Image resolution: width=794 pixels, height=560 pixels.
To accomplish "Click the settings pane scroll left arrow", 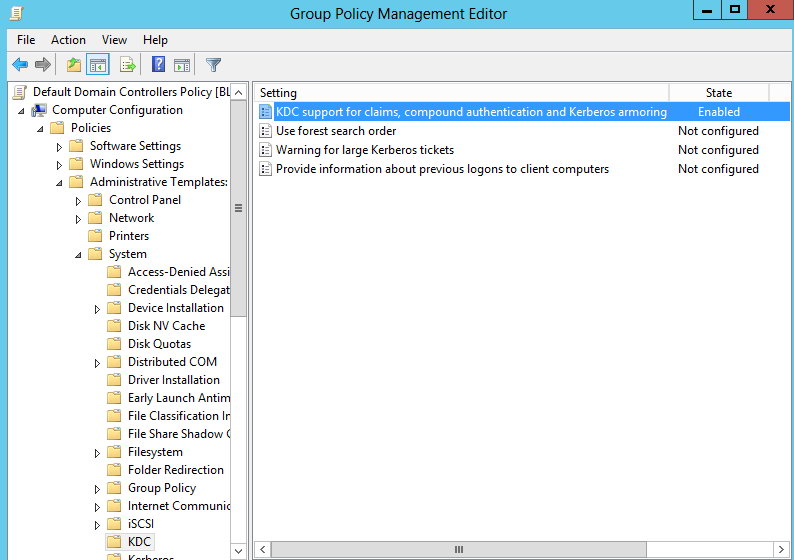I will 262,549.
